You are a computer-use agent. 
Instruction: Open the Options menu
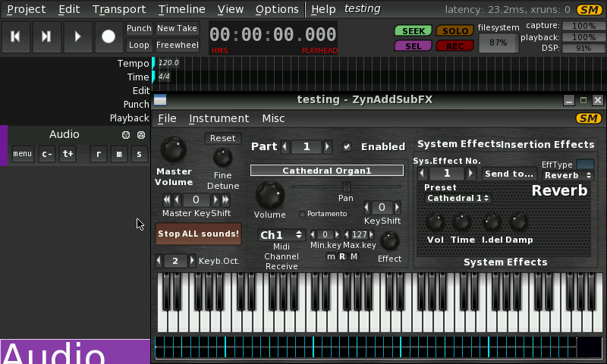[277, 9]
